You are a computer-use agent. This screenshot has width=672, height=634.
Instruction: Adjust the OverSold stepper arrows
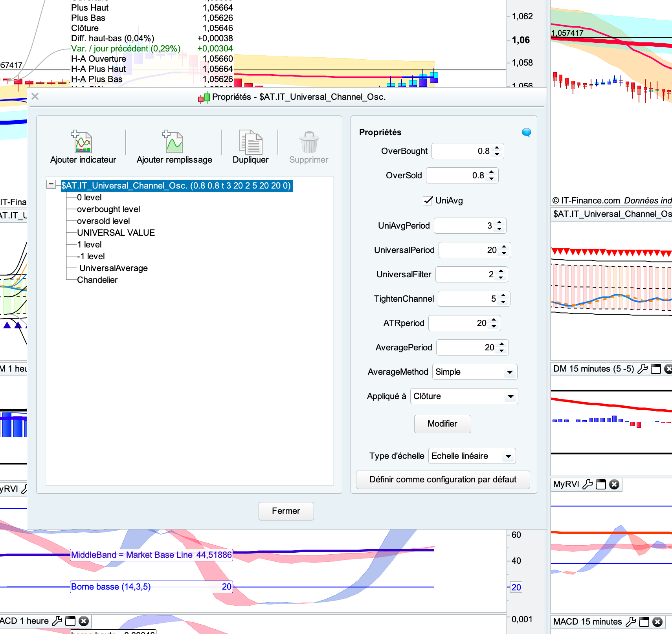[492, 176]
